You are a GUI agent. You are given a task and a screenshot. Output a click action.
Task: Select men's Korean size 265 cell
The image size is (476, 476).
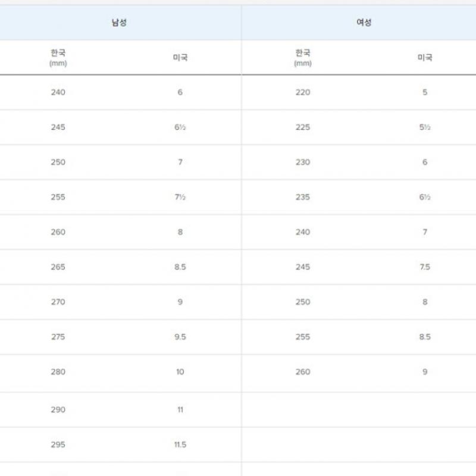58,267
